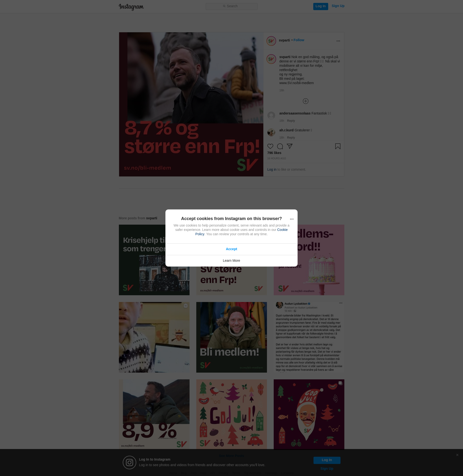Close the bottom login banner
This screenshot has width=463, height=476.
tap(457, 455)
